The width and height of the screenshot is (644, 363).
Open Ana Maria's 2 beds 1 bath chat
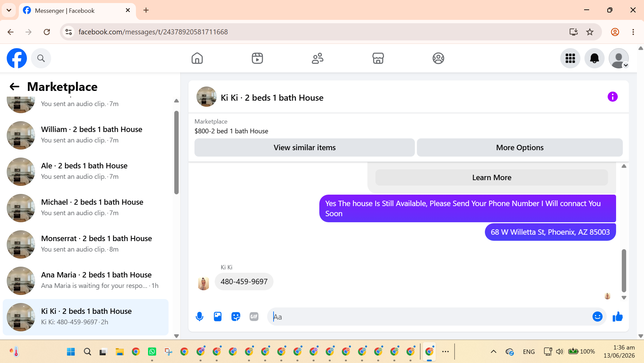coord(85,281)
